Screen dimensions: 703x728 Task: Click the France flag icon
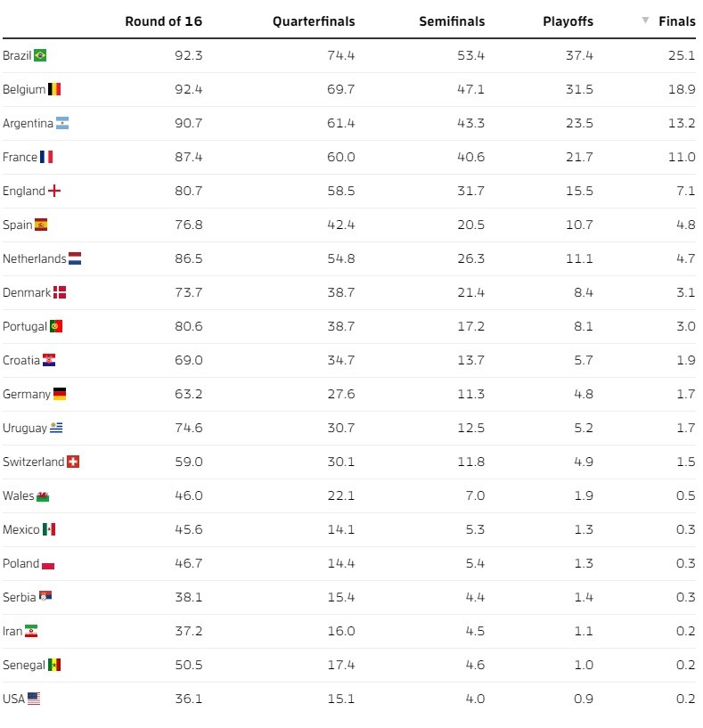pyautogui.click(x=46, y=157)
